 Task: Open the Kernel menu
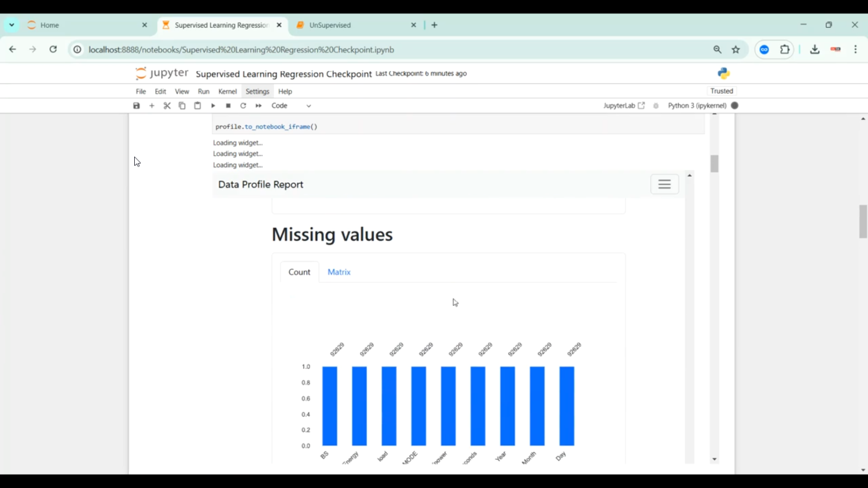coord(227,91)
